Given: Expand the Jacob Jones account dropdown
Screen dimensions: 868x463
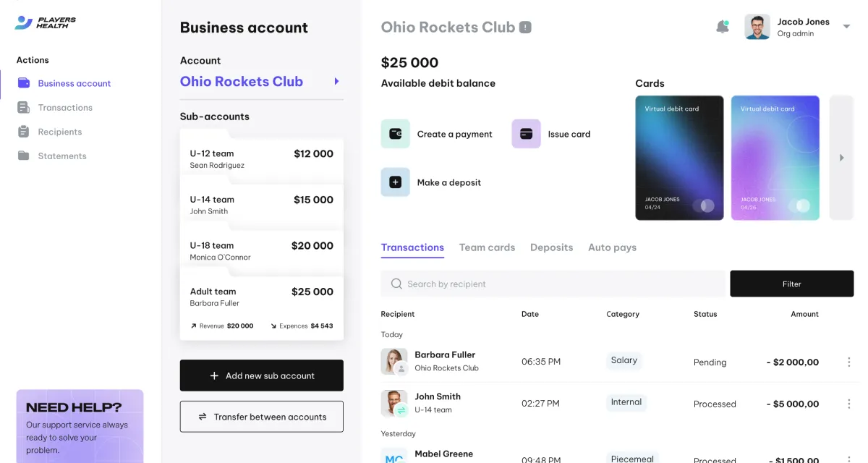Looking at the screenshot, I should coord(846,26).
